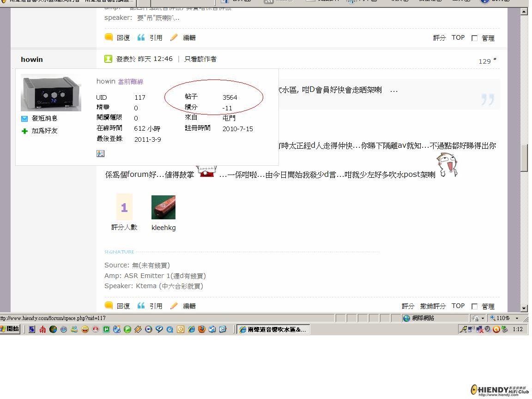Click the green user icon beside 發表於

click(108, 59)
